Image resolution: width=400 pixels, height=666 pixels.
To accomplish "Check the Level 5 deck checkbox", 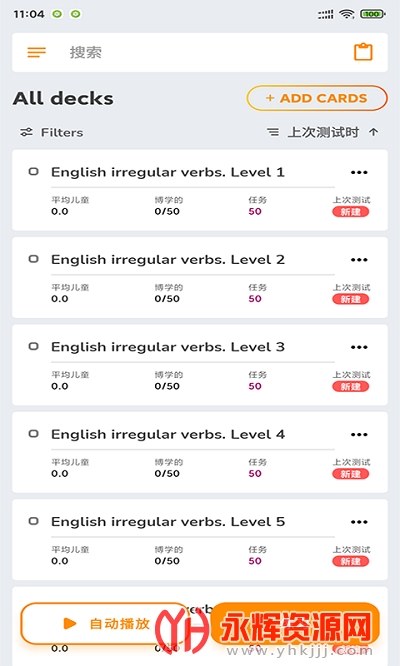I will (34, 521).
